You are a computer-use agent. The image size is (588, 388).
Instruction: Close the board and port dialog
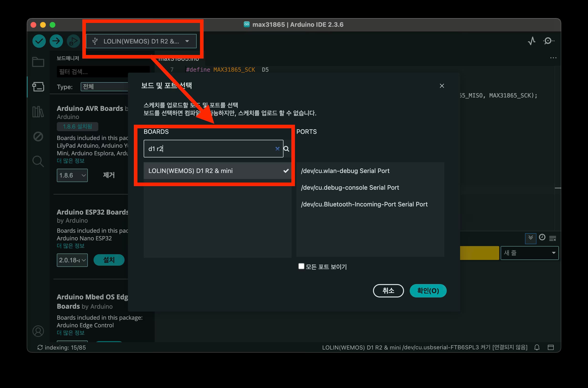click(442, 86)
